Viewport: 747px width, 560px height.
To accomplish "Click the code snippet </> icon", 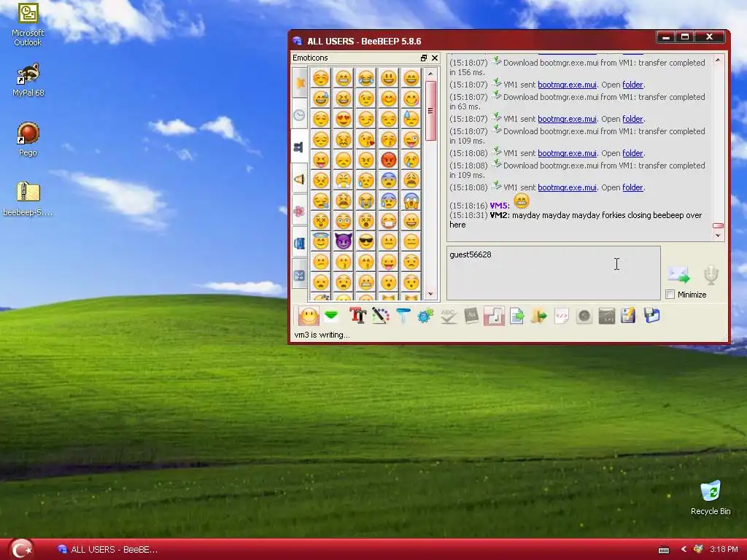I will click(x=562, y=315).
